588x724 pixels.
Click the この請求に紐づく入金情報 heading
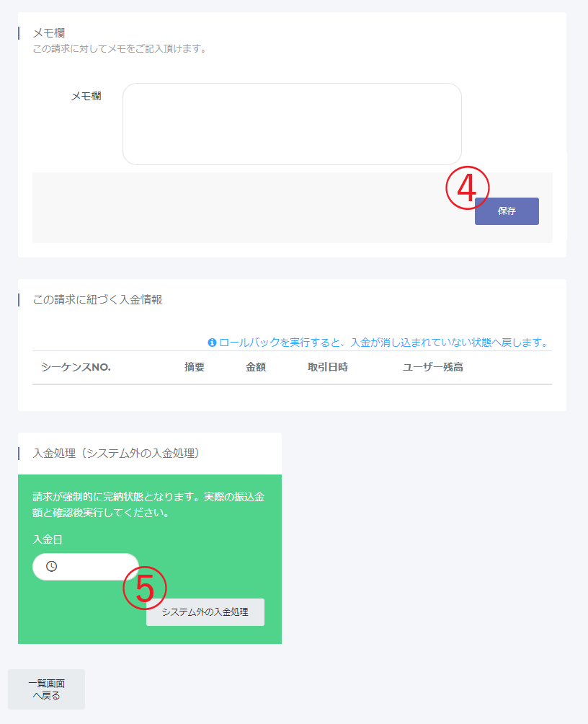click(x=97, y=300)
